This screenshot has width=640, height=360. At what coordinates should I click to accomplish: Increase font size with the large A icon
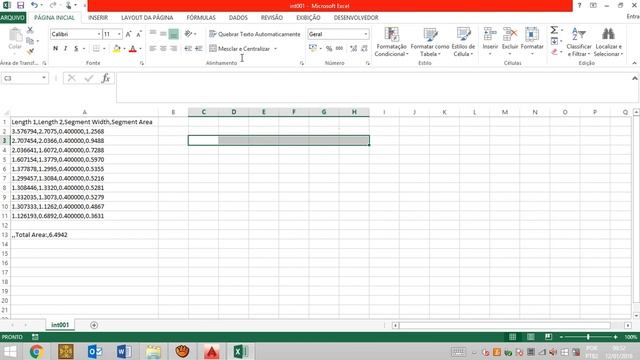click(x=128, y=34)
